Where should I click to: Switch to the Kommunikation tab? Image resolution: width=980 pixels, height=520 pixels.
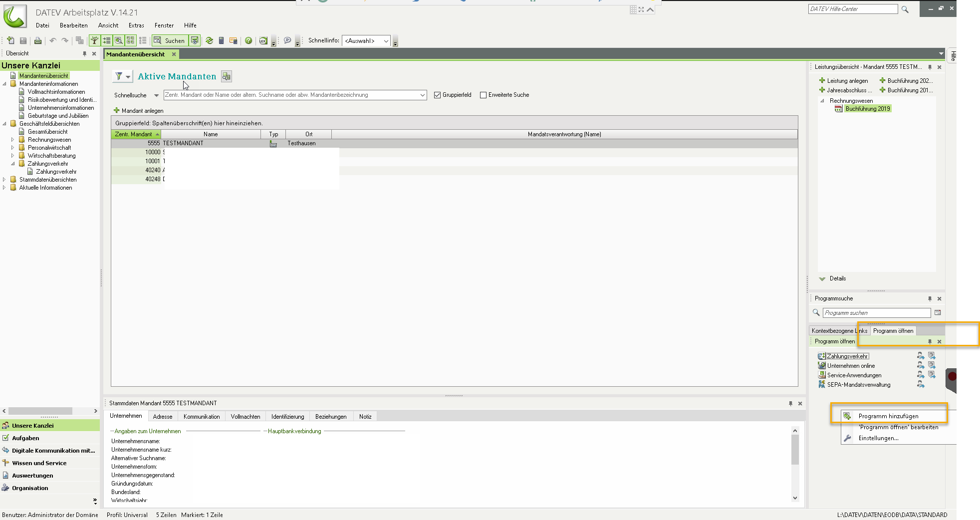(x=202, y=417)
